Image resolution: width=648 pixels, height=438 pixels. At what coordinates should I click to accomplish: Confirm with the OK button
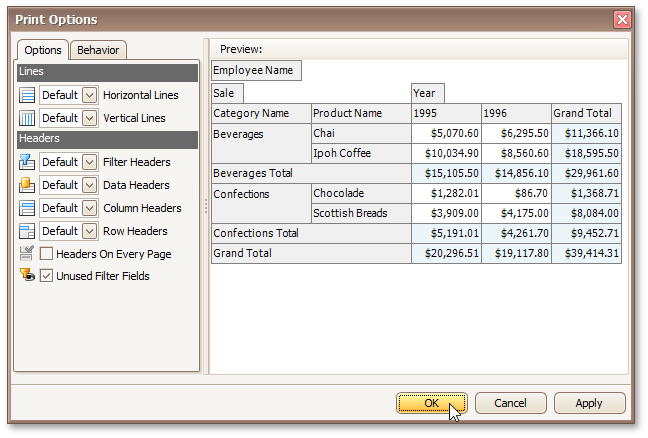(431, 403)
